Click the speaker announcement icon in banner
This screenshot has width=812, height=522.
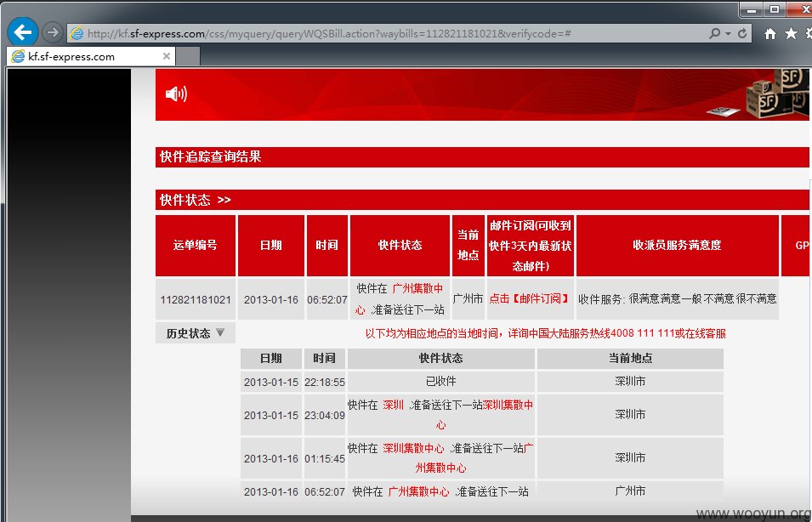coord(176,94)
